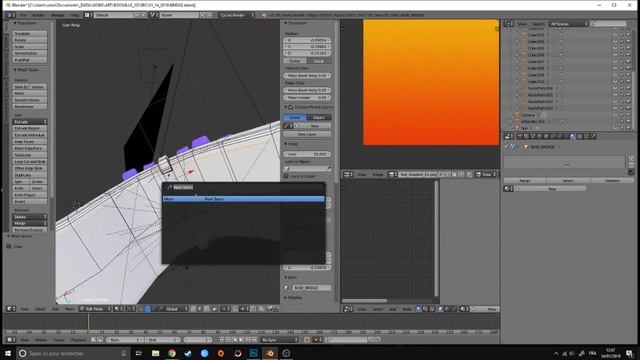Click the Extrude Region button
The image size is (640, 360).
click(x=30, y=128)
